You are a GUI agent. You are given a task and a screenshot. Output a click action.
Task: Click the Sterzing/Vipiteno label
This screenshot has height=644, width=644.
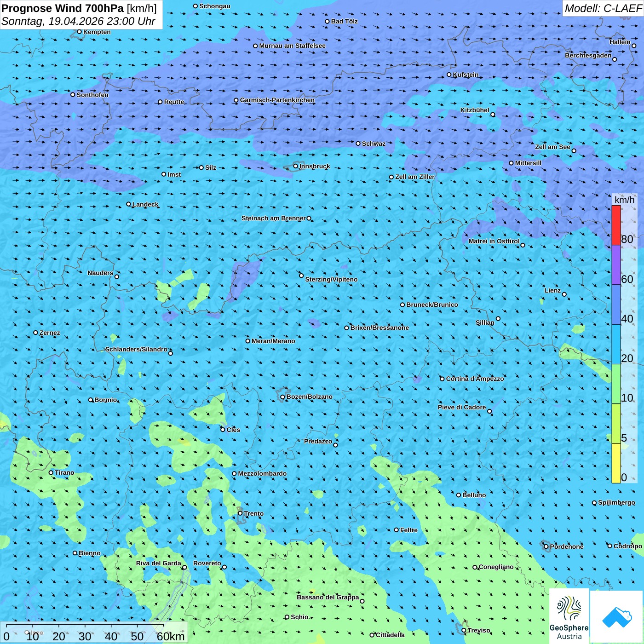pos(331,279)
